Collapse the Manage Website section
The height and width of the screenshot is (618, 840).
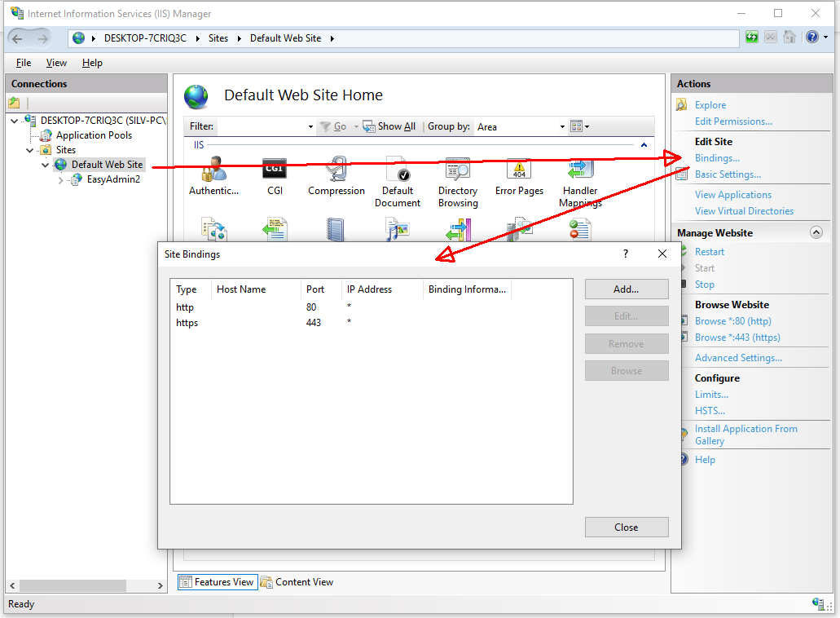pos(816,232)
